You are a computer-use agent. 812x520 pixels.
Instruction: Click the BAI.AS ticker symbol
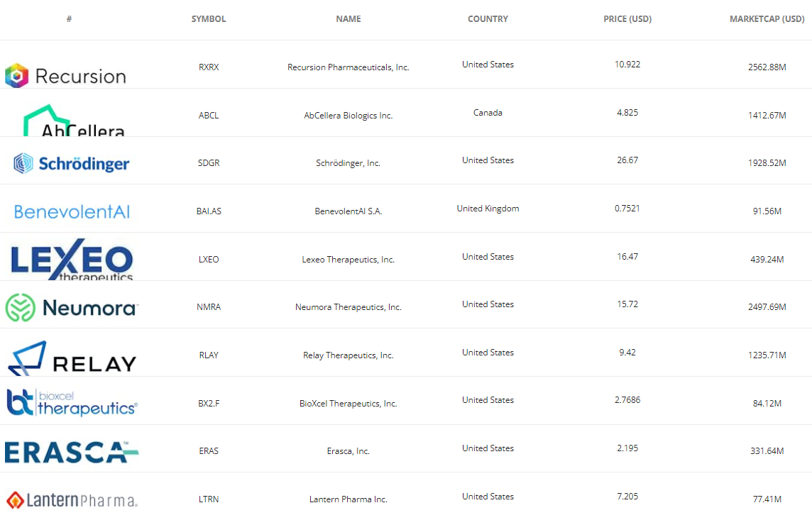coord(209,211)
